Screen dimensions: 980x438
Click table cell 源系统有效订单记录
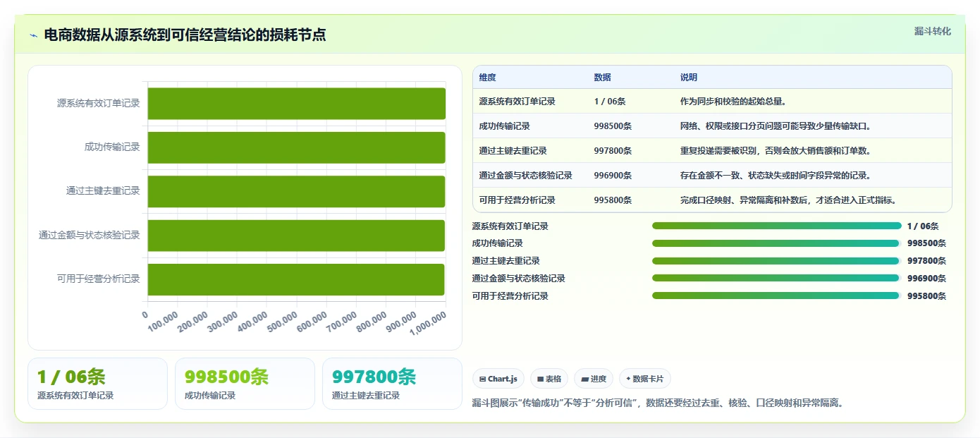tap(517, 102)
